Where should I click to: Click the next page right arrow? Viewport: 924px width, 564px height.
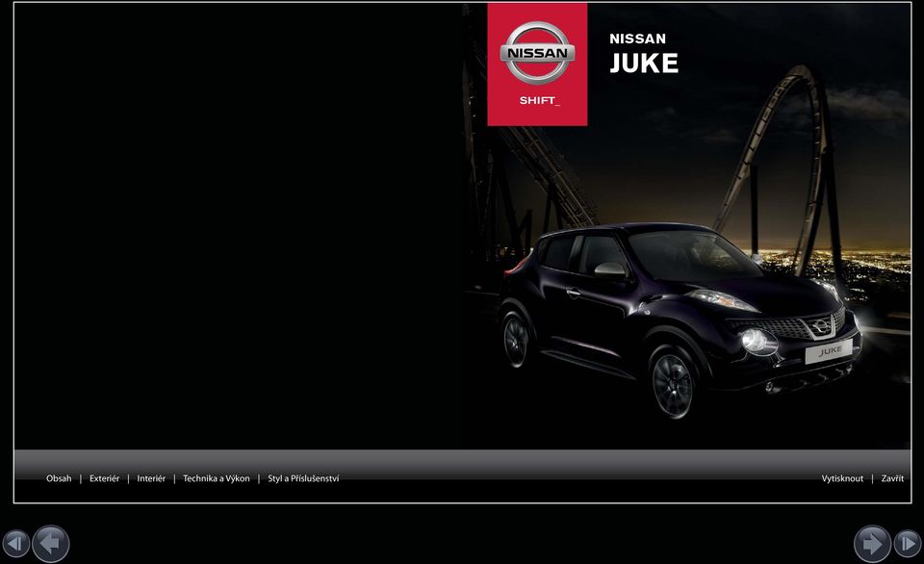[x=872, y=544]
